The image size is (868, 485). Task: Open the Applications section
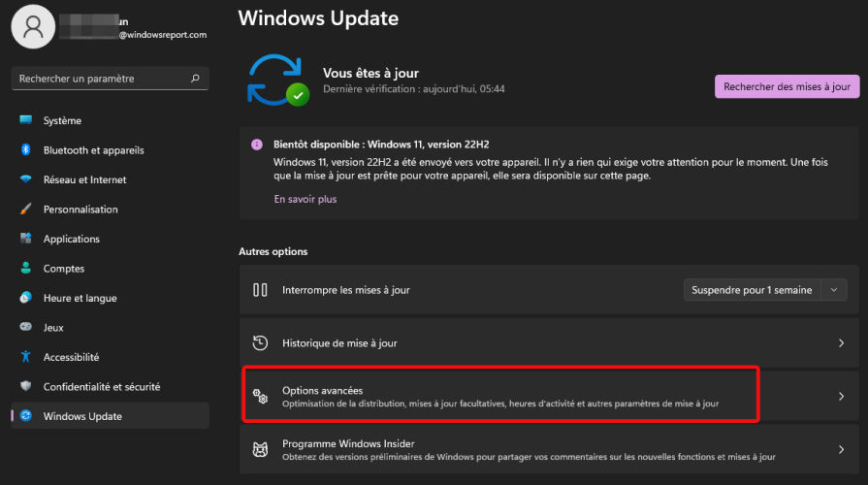tap(110, 238)
